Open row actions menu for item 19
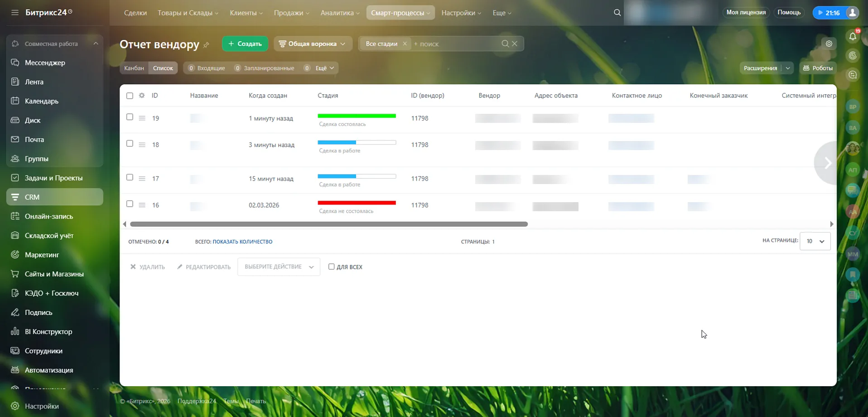The height and width of the screenshot is (417, 868). [142, 118]
